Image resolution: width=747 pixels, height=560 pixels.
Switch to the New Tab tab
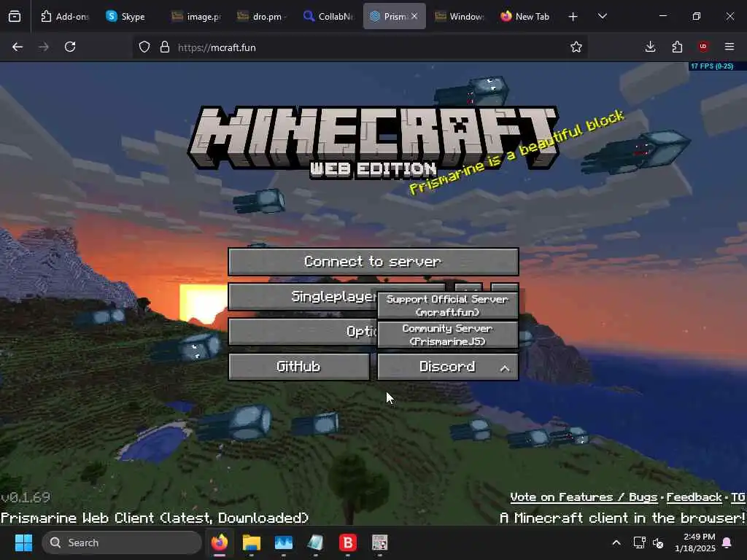pos(525,16)
